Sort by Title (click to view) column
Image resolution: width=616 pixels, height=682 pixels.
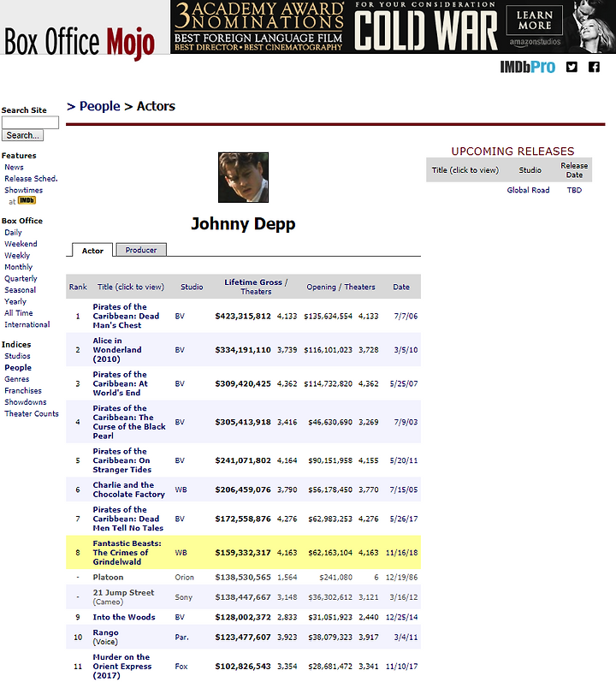click(x=130, y=287)
